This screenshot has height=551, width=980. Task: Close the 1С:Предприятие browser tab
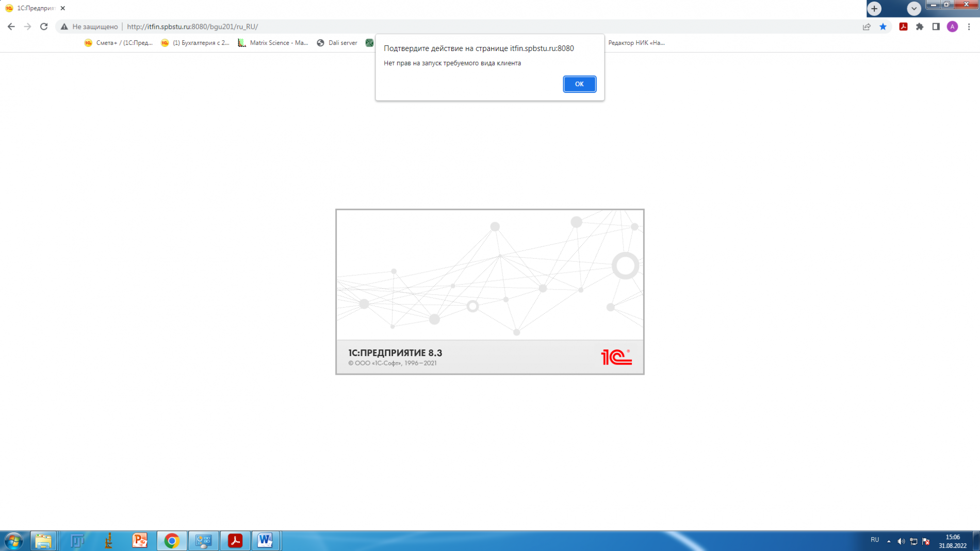click(63, 8)
